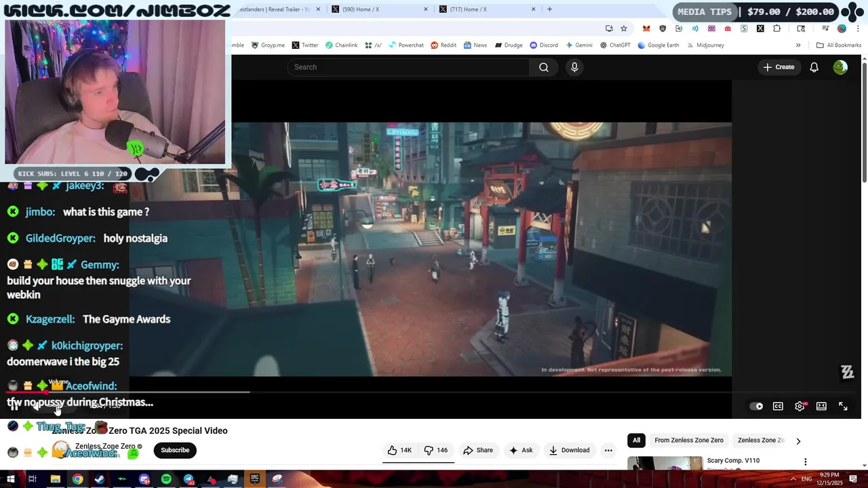Open the media control playlist icon
The width and height of the screenshot is (868, 488).
coord(825,28)
